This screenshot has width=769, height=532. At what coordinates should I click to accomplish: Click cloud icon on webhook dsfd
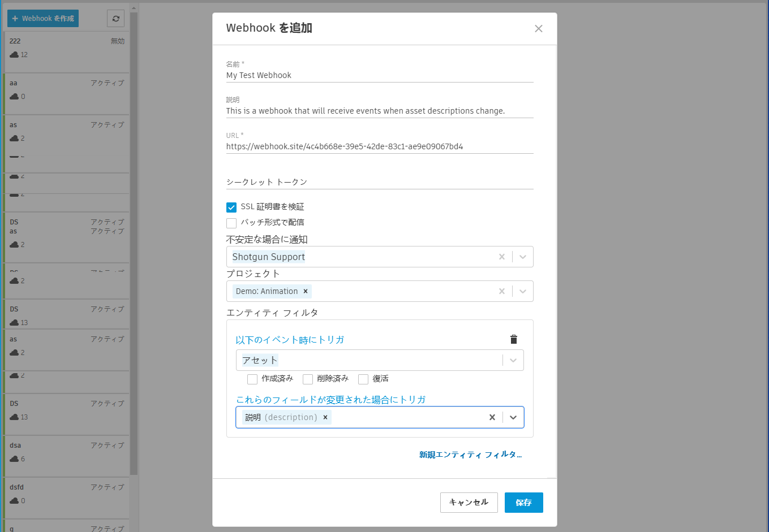coord(14,501)
